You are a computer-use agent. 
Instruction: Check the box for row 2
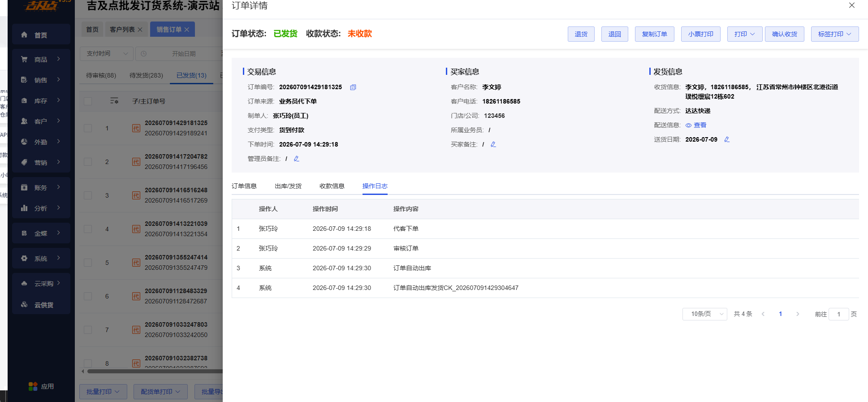click(x=88, y=162)
